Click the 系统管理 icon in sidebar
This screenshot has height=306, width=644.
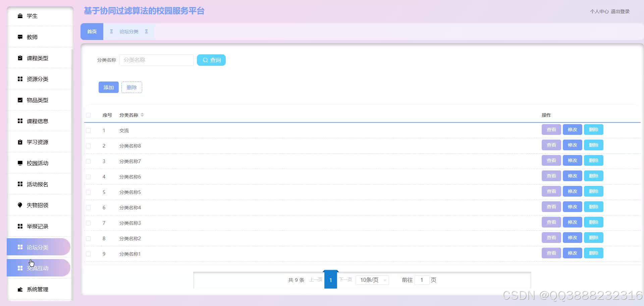coord(20,289)
